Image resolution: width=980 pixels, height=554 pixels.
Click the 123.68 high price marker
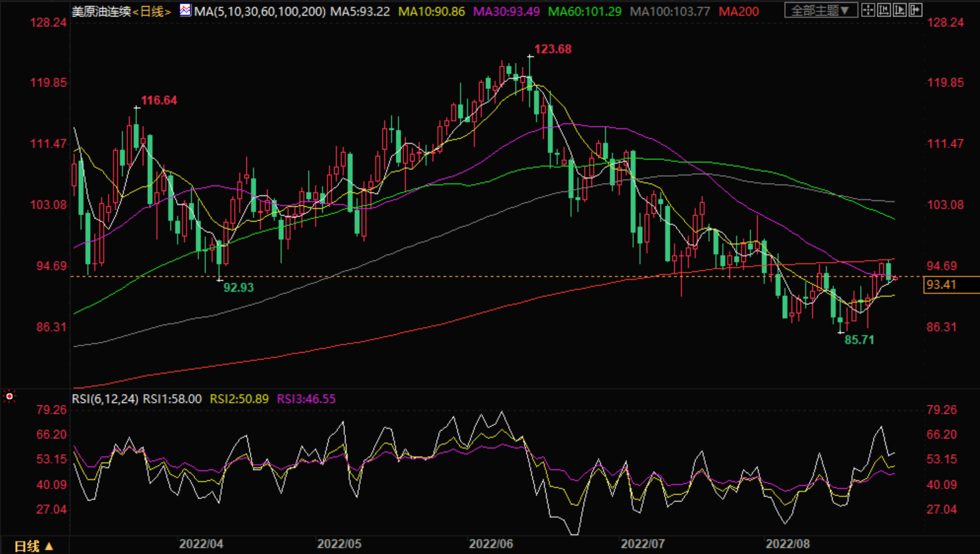(x=553, y=49)
